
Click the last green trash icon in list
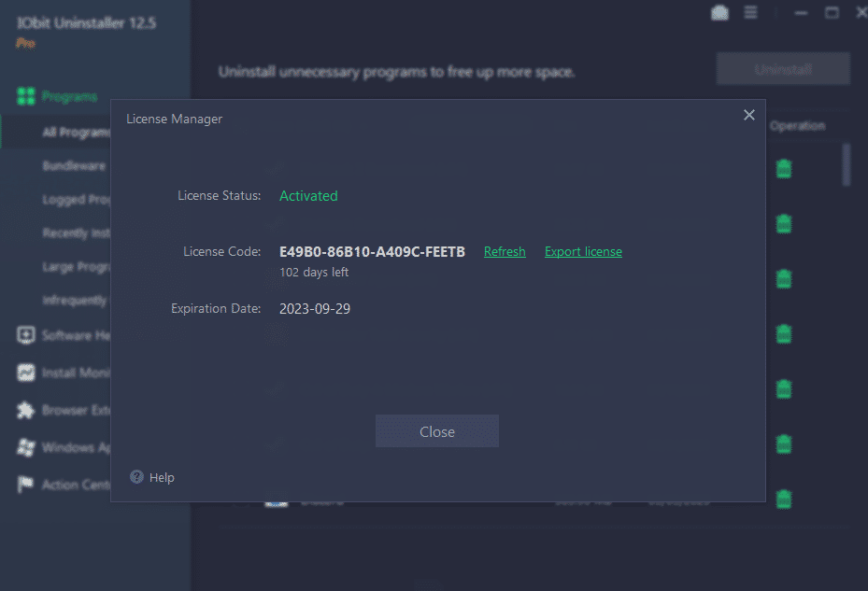coord(784,500)
